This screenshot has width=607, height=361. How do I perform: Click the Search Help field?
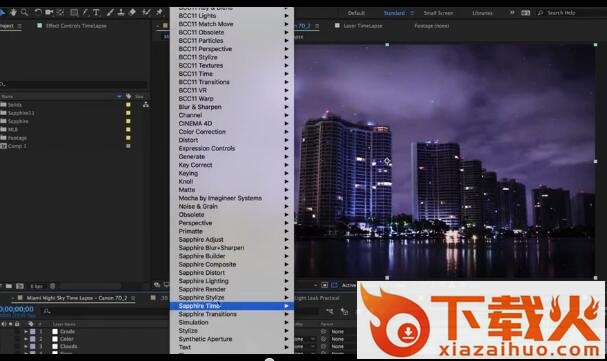[561, 13]
